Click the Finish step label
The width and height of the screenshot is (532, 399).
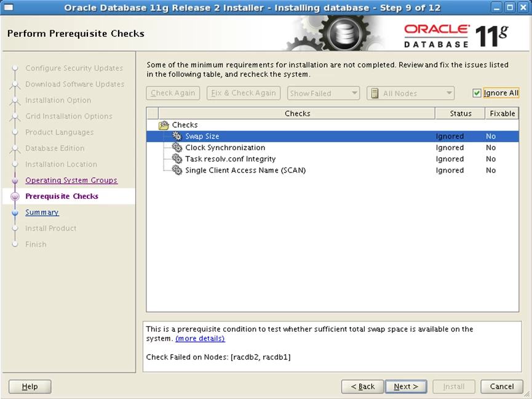[36, 244]
